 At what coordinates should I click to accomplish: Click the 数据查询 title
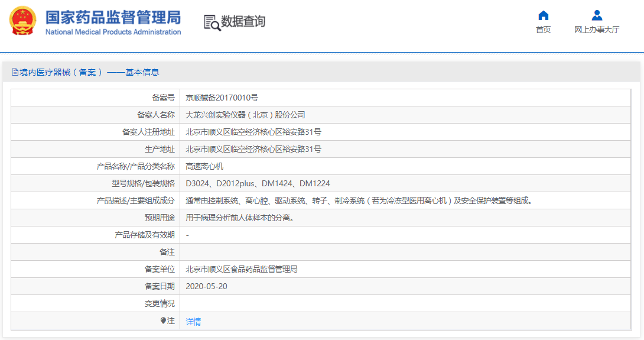click(243, 21)
